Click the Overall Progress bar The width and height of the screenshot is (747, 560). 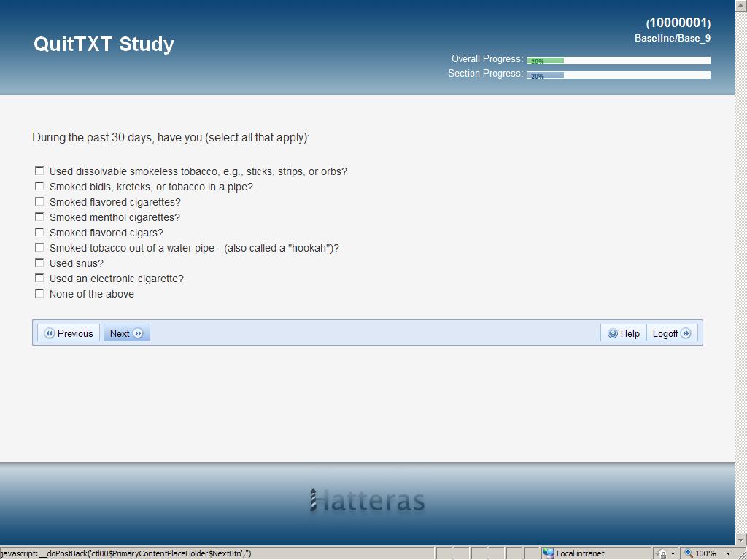(x=619, y=61)
